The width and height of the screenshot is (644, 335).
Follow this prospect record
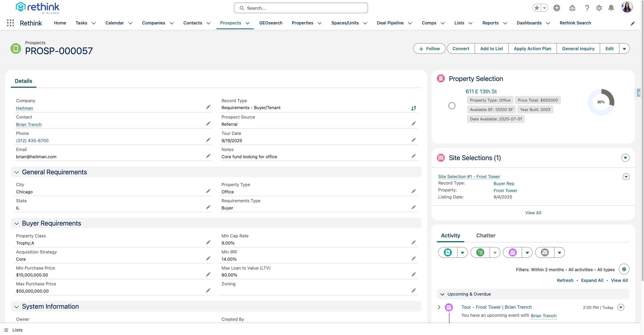[x=429, y=49]
